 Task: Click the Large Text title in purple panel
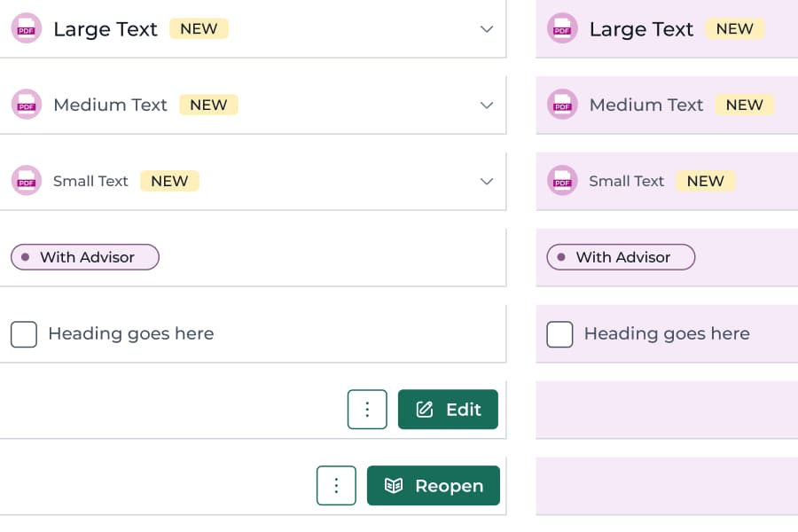[641, 29]
